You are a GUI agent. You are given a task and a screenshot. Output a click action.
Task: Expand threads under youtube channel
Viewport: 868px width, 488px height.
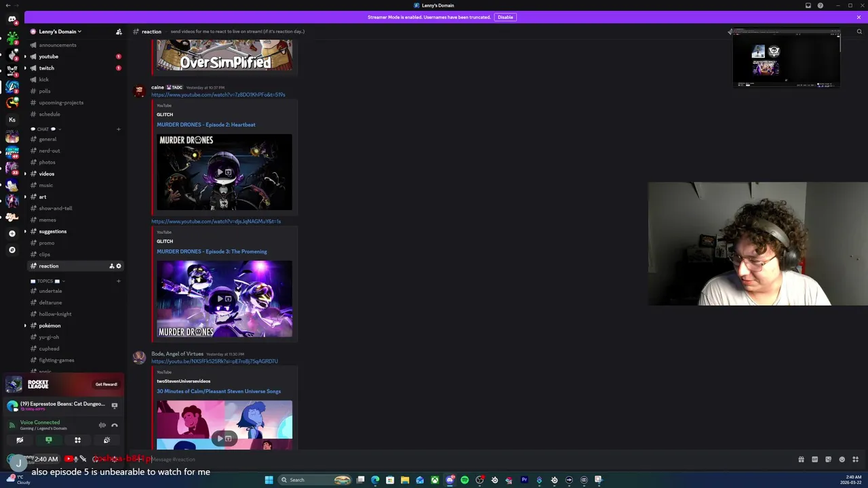click(x=25, y=56)
